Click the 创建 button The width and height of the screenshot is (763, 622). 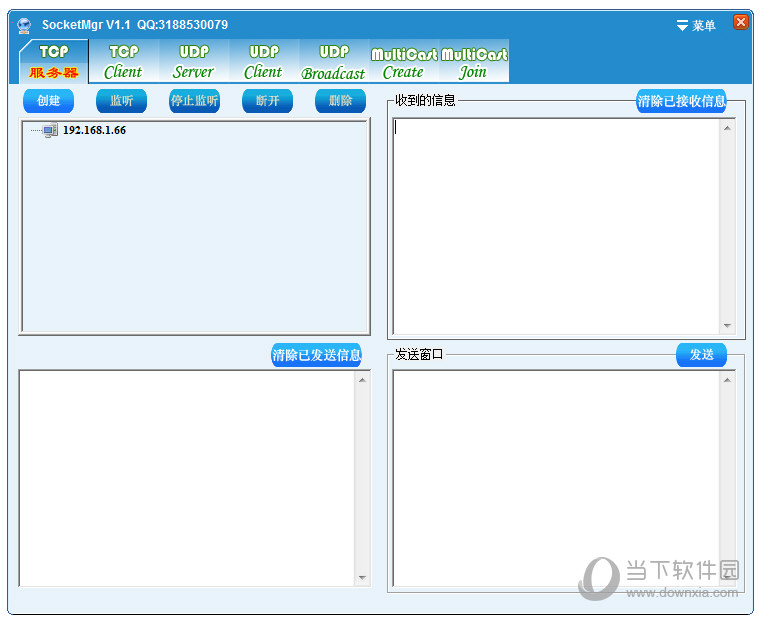coord(49,101)
